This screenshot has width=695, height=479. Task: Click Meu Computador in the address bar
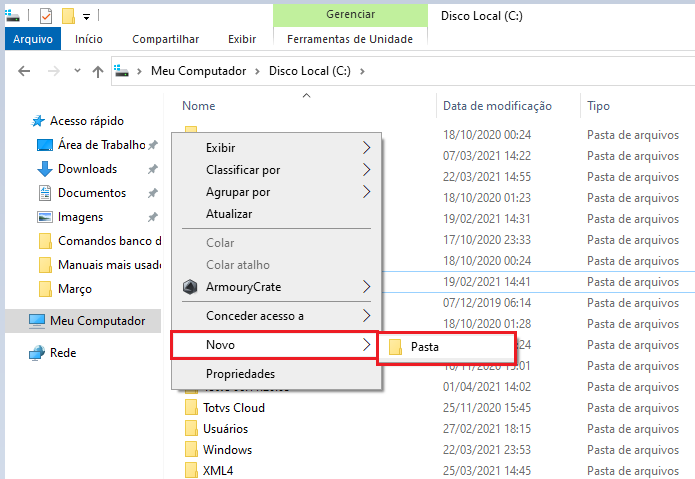coord(198,71)
